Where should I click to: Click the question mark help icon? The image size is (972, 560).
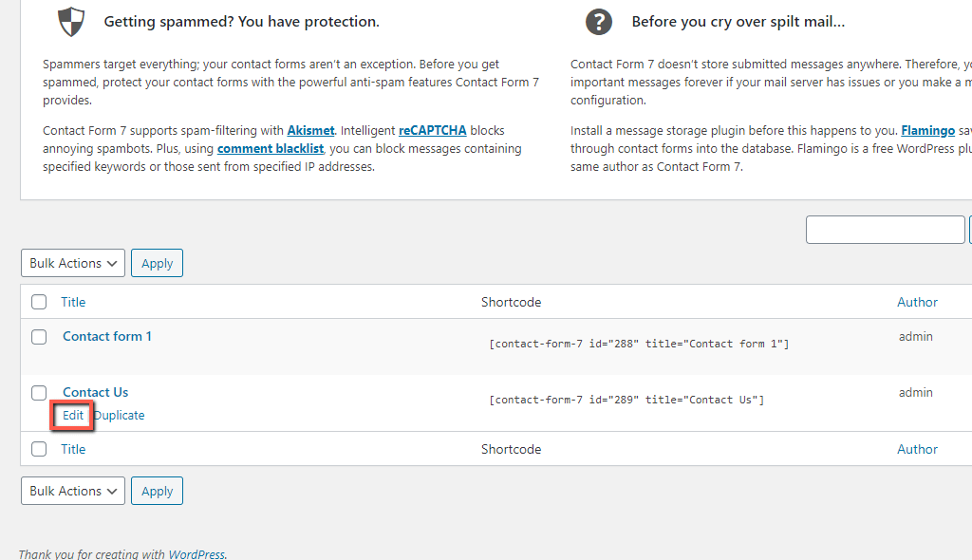coord(598,22)
